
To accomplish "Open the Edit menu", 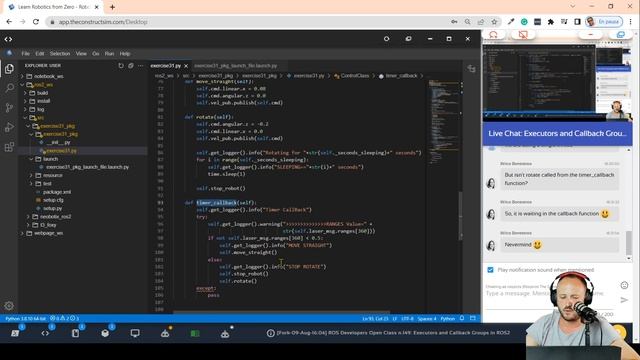I will [40, 53].
